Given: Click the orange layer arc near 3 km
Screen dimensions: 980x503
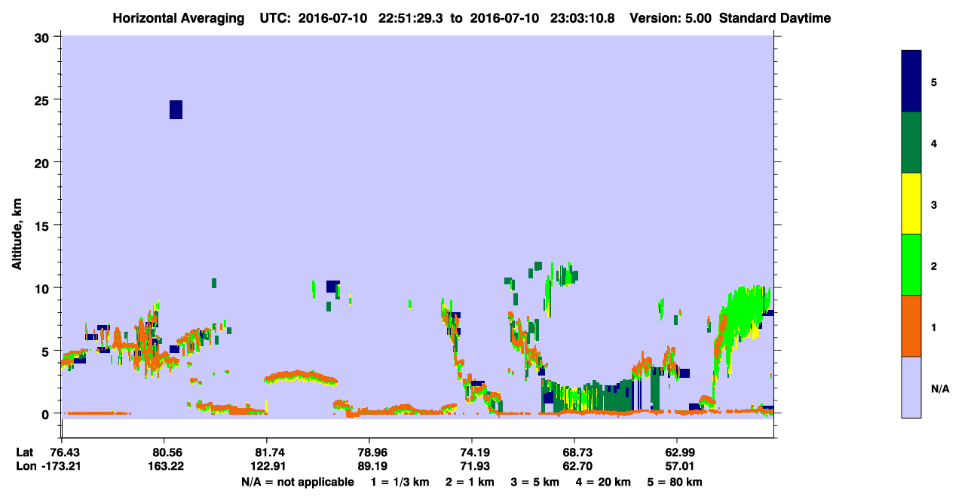Looking at the screenshot, I should 300,376.
